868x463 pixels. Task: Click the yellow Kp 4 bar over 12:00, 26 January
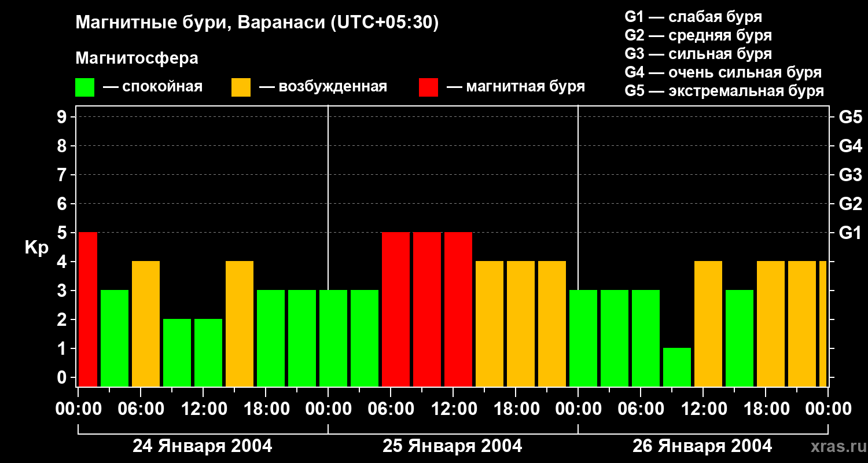pyautogui.click(x=708, y=324)
